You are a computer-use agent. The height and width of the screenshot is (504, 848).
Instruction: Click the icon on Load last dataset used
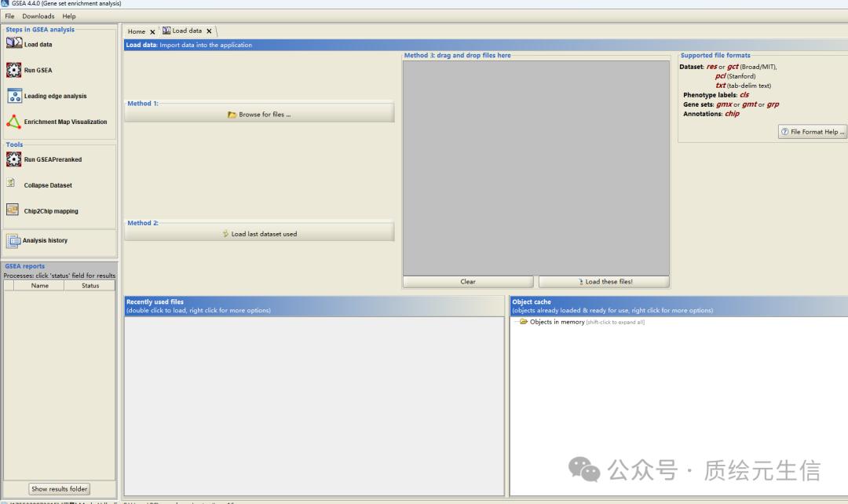click(x=225, y=234)
